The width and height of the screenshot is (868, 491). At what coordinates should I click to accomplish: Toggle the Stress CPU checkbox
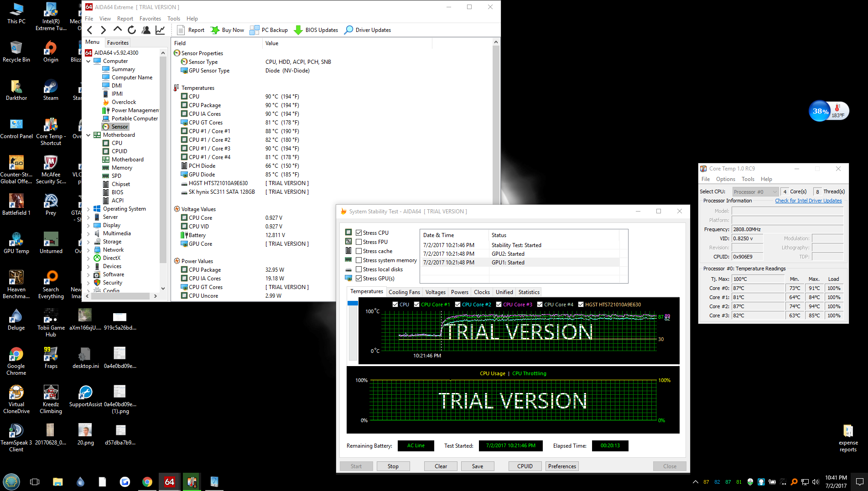tap(359, 233)
